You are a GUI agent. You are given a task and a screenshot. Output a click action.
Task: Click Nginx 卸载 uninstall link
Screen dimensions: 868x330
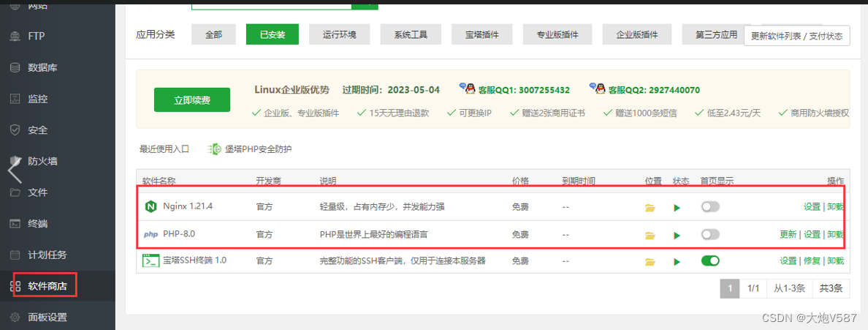click(x=835, y=207)
